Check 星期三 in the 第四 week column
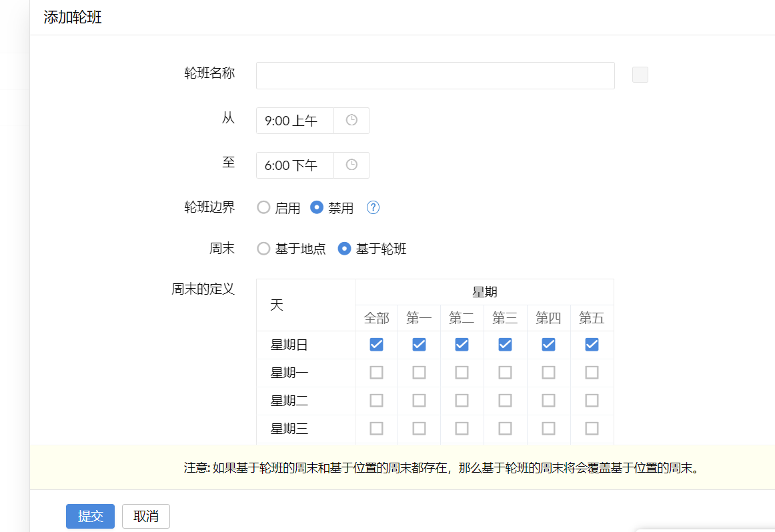The height and width of the screenshot is (532, 775). click(548, 429)
